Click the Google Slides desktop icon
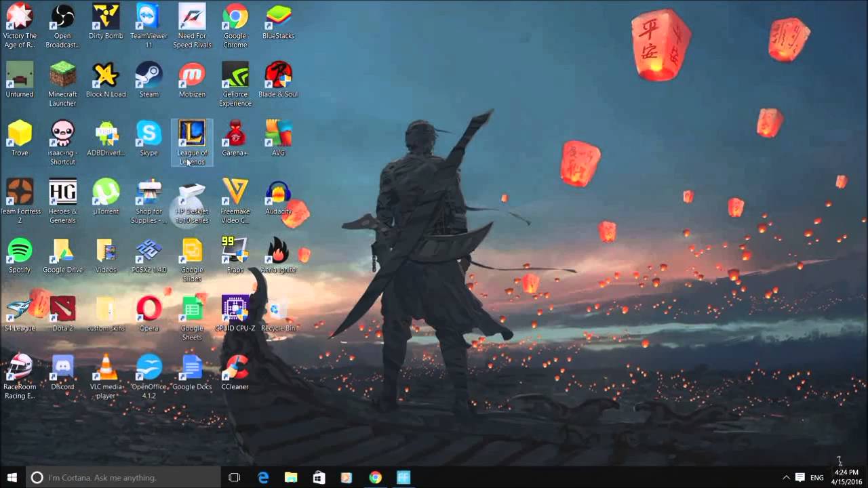The image size is (868, 488). tap(192, 260)
